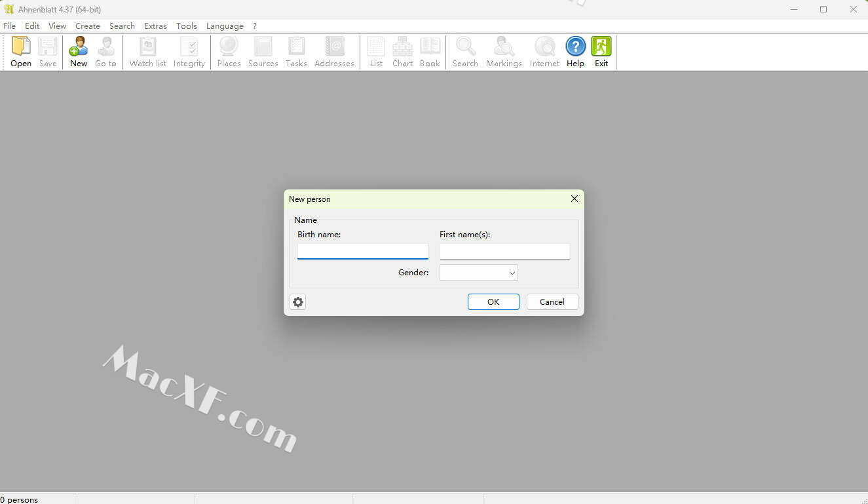
Task: Open Help via the question mark icon
Action: tap(575, 47)
